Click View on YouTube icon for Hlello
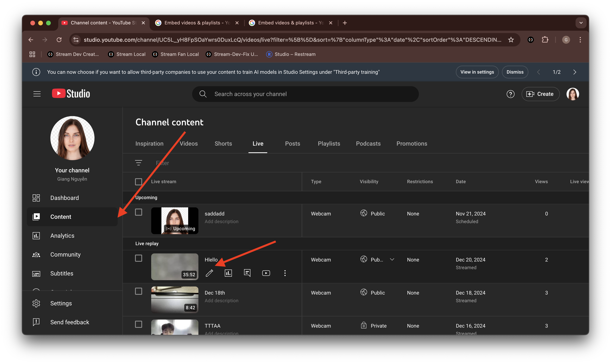611x364 pixels. (266, 273)
